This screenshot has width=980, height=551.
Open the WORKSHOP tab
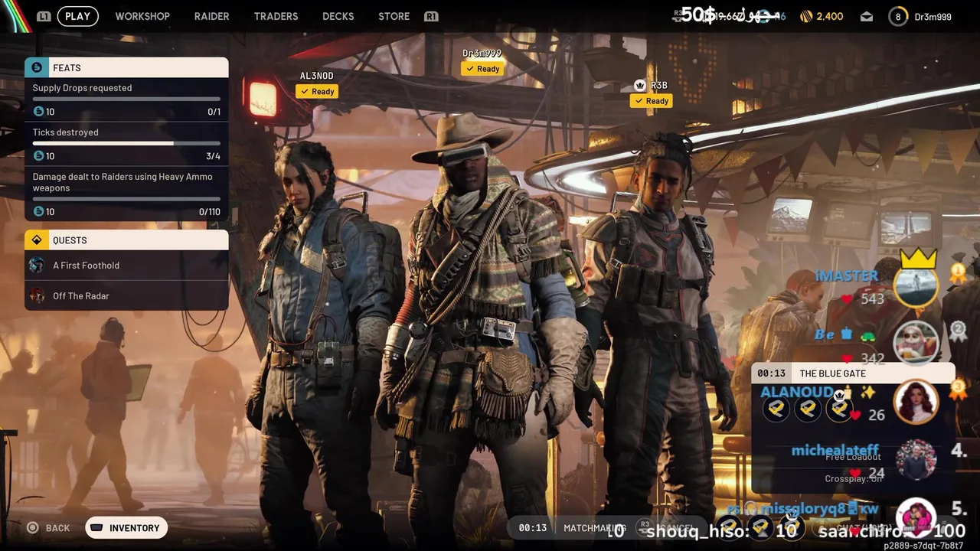142,16
